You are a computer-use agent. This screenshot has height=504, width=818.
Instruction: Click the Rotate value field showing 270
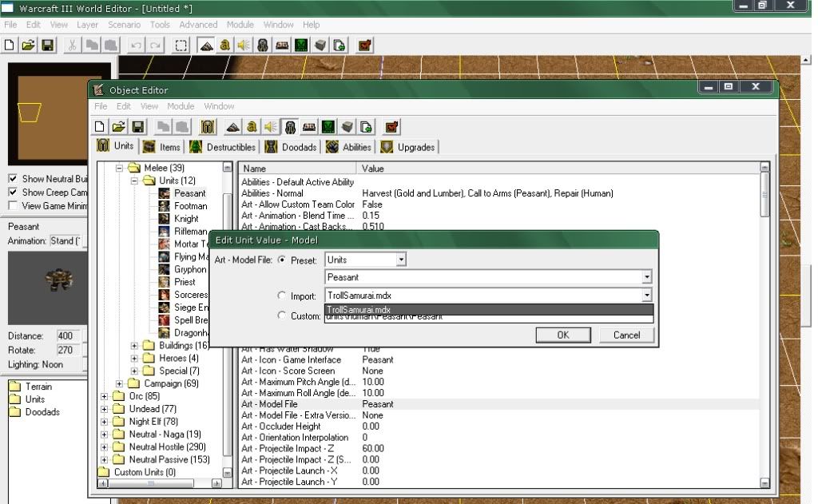click(68, 350)
